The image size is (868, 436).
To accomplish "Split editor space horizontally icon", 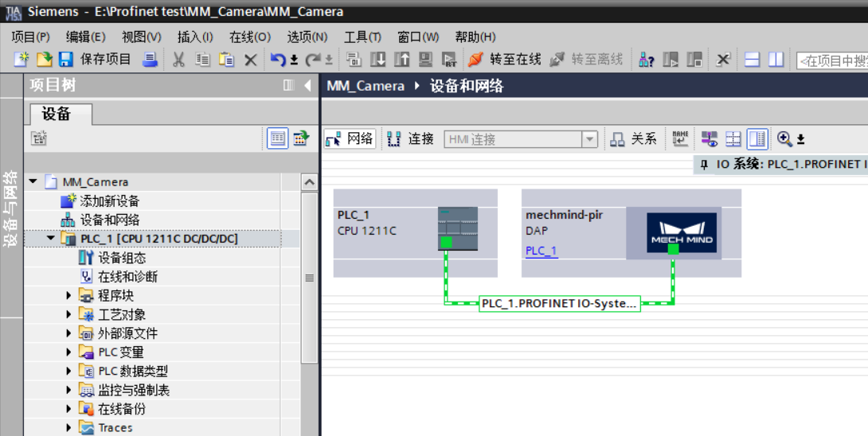I will coord(752,59).
